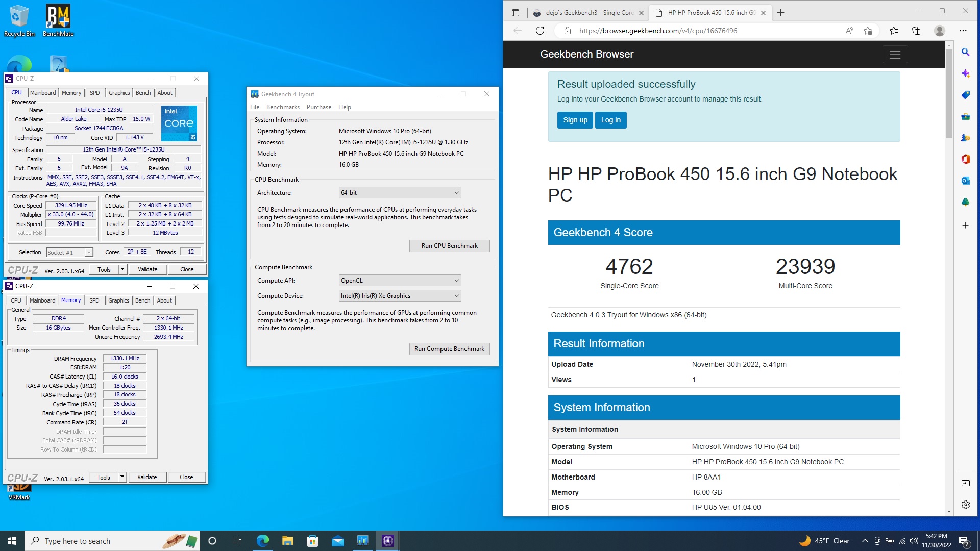This screenshot has width=980, height=551.
Task: Click the Read aloud icon in address bar
Action: (x=849, y=31)
